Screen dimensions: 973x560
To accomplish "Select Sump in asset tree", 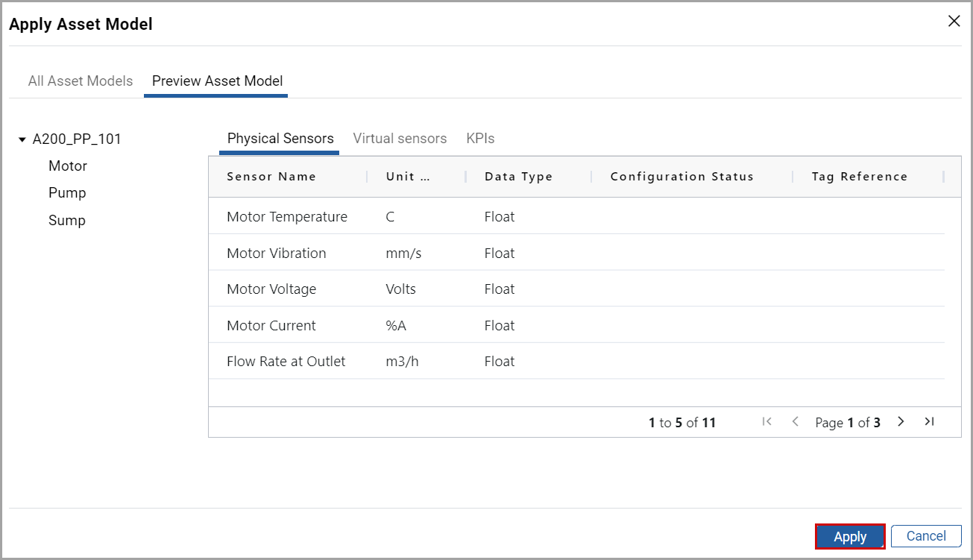I will point(67,221).
